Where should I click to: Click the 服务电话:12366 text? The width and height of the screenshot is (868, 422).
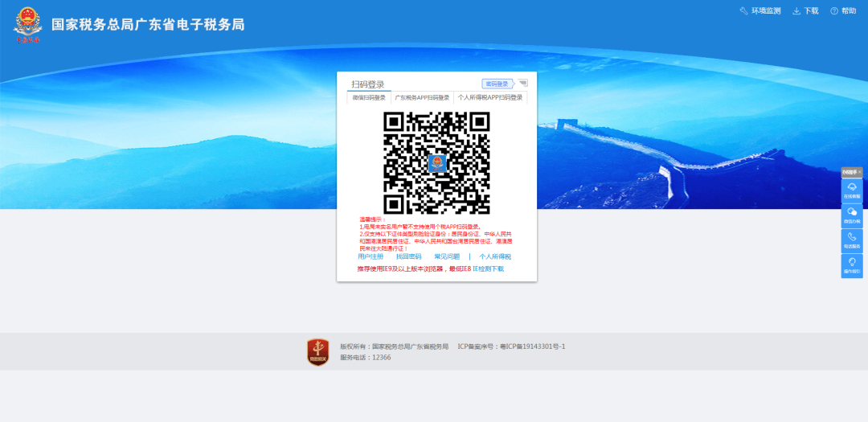(366, 357)
